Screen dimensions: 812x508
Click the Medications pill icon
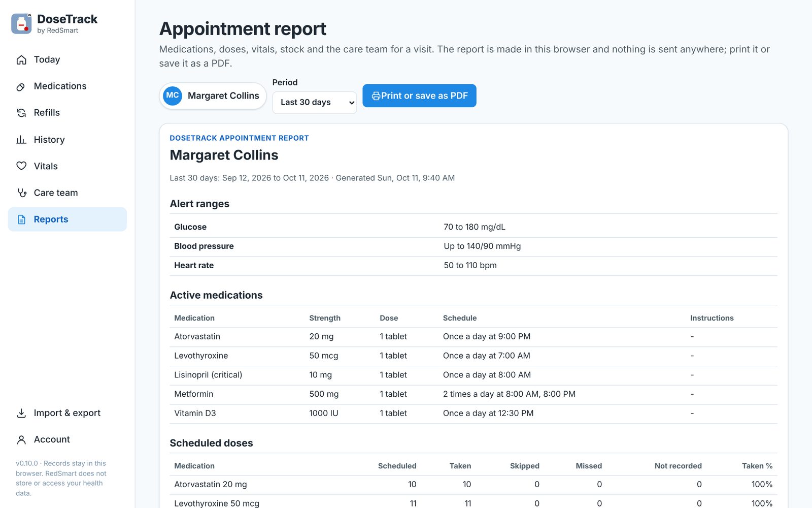point(21,86)
